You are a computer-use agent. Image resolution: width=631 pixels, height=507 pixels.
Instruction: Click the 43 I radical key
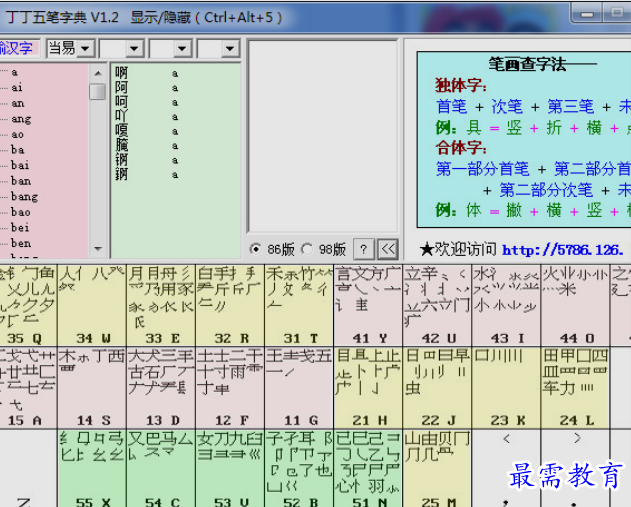click(506, 305)
